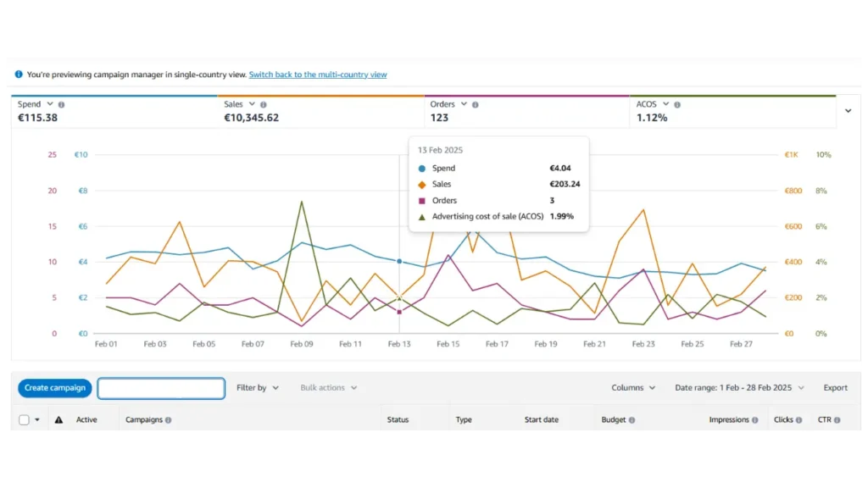Open the arrow beside select-all checkbox
This screenshot has height=488, width=868.
(x=37, y=420)
